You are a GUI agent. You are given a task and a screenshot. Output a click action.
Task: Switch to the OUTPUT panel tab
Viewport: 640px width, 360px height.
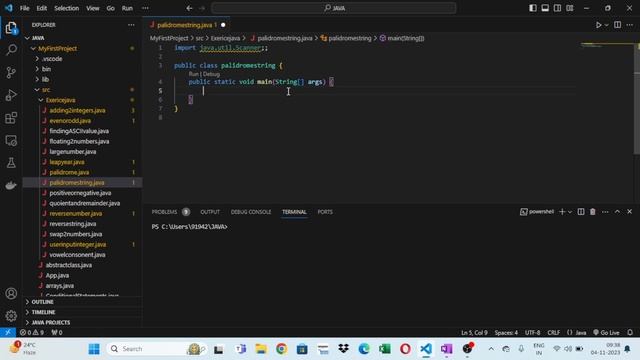tap(210, 212)
